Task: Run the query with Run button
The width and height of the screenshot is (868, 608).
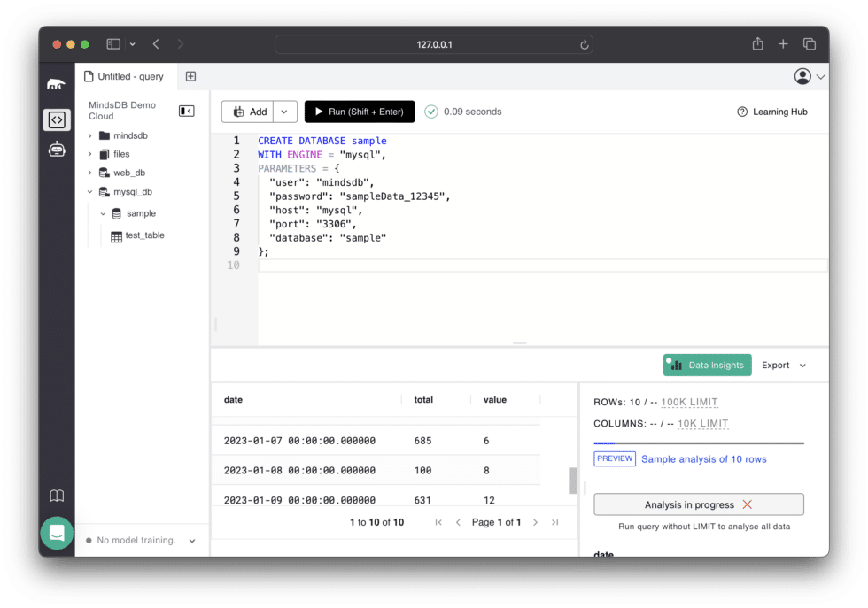Action: pos(359,112)
